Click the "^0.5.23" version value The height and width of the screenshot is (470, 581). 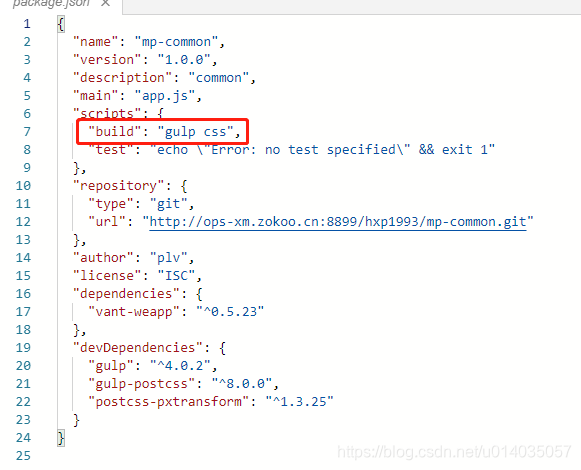pyautogui.click(x=230, y=312)
